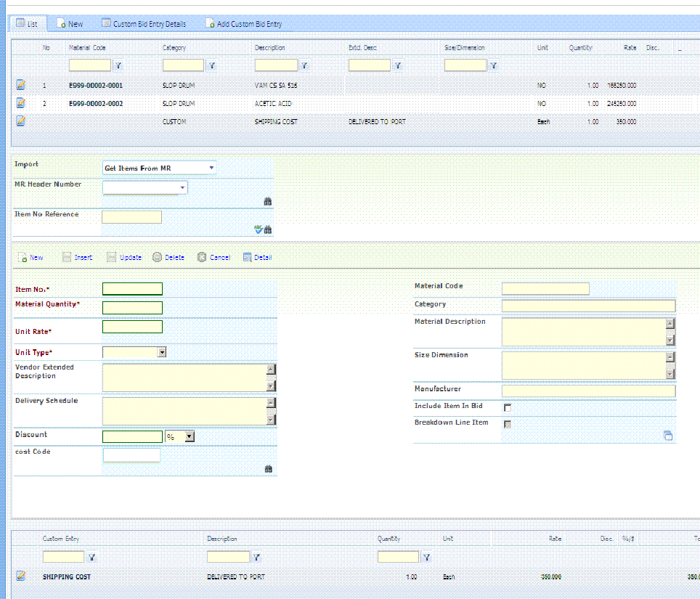
Task: Click edit icon for ACETIC ACID row
Action: point(20,102)
